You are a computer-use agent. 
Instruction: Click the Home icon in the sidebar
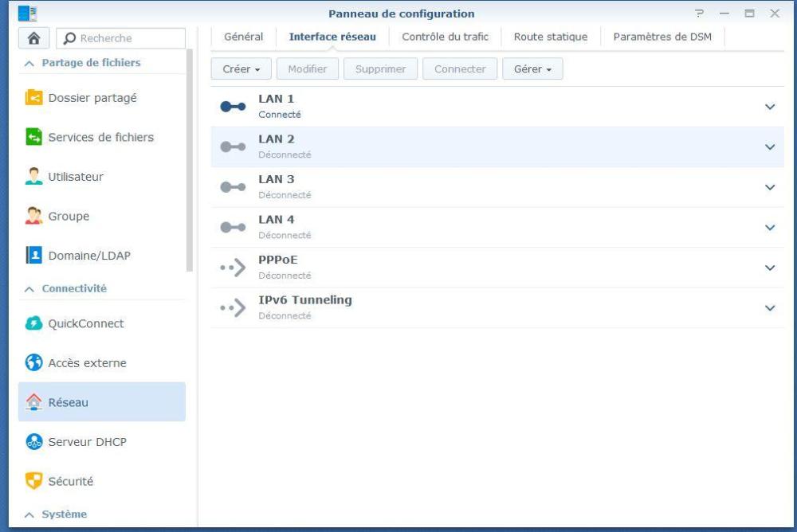pos(34,38)
